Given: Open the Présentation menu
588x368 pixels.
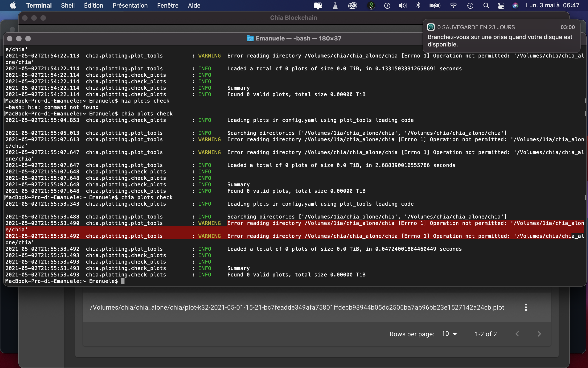Looking at the screenshot, I should (x=130, y=5).
